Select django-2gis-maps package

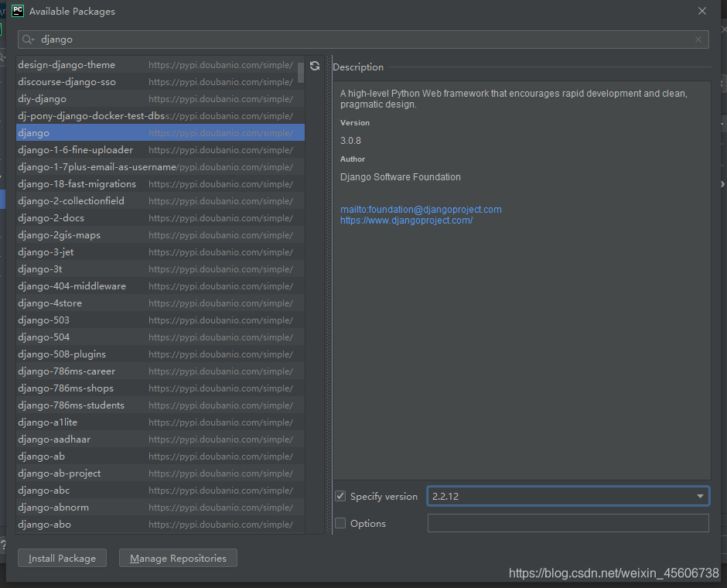160,235
